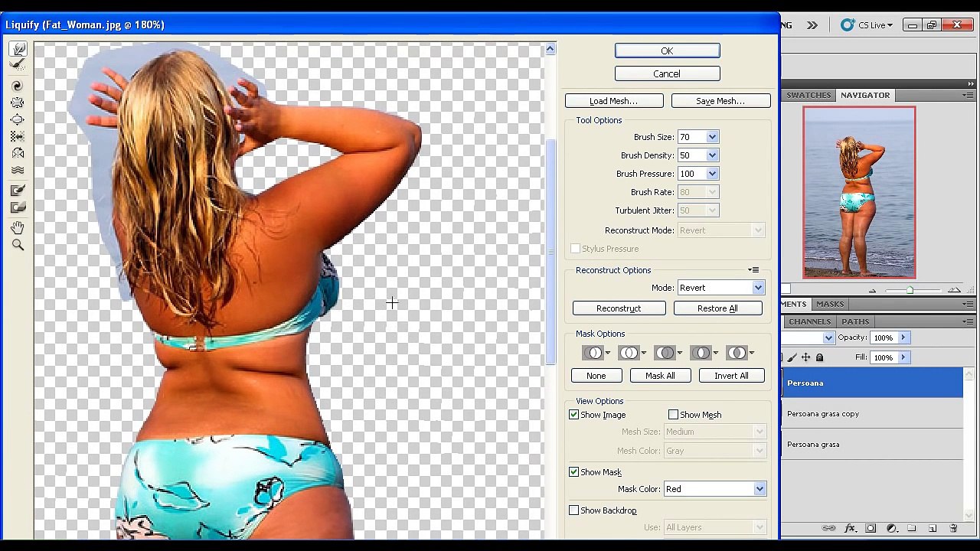Screen dimensions: 980x551
Task: Click the Add to Selection mask icon
Action: (x=630, y=353)
